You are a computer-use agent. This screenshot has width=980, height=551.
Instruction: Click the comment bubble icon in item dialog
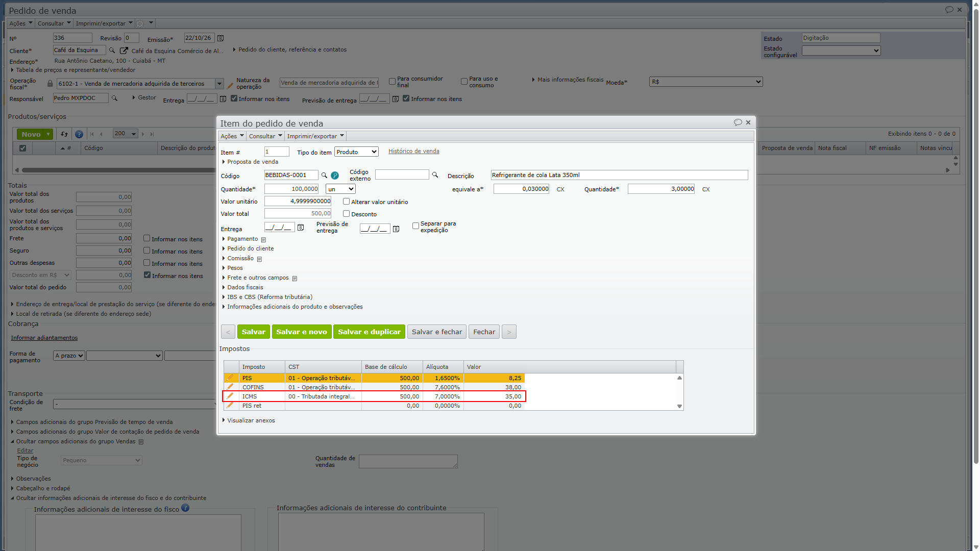click(x=738, y=122)
